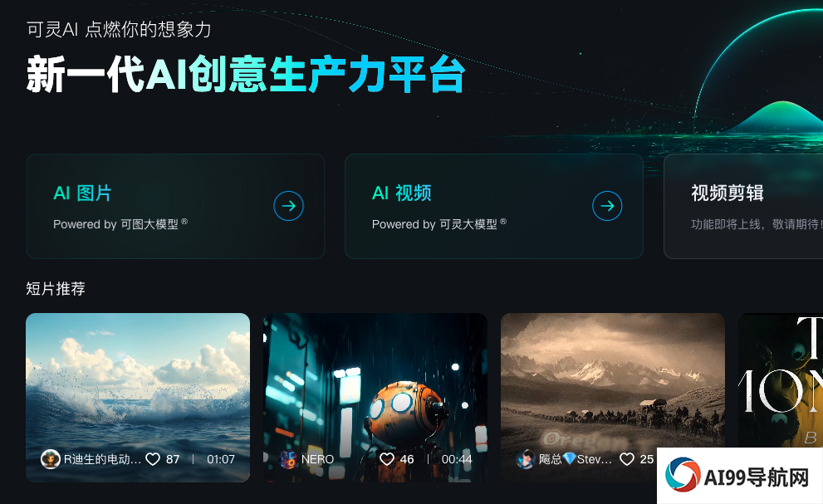Viewport: 823px width, 504px height.
Task: Open NERO user avatar icon
Action: 287,459
